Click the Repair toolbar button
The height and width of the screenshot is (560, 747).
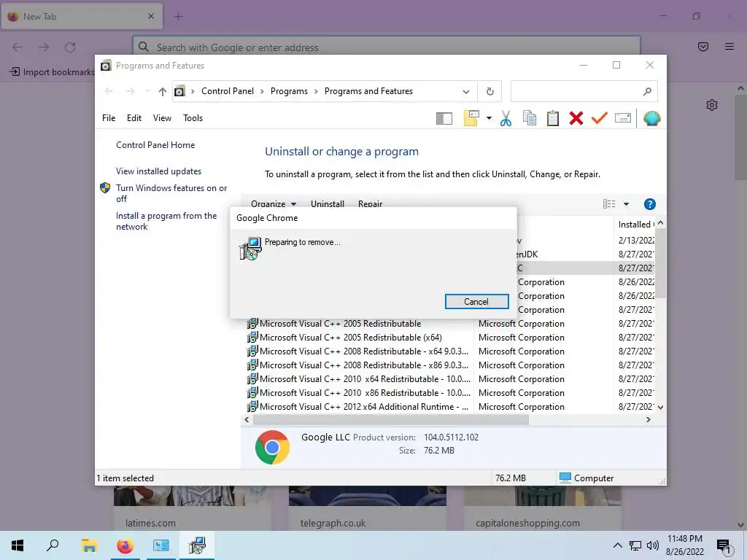[370, 204]
